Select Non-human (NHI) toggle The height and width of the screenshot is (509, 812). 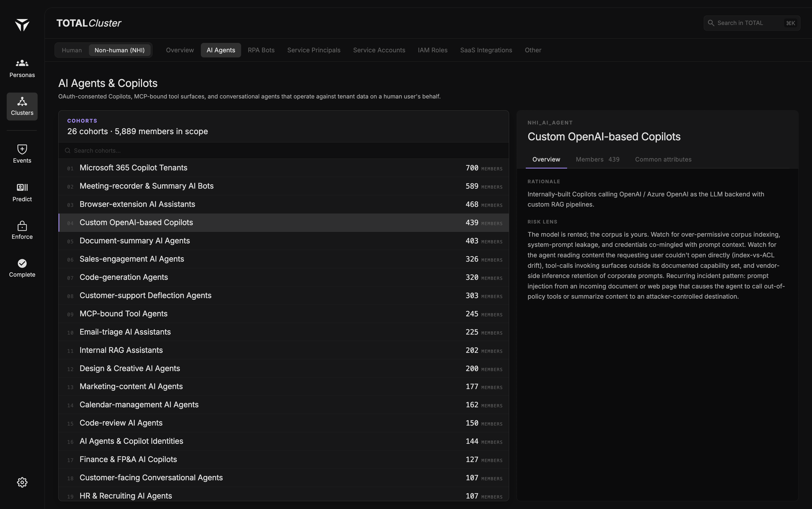coord(119,50)
